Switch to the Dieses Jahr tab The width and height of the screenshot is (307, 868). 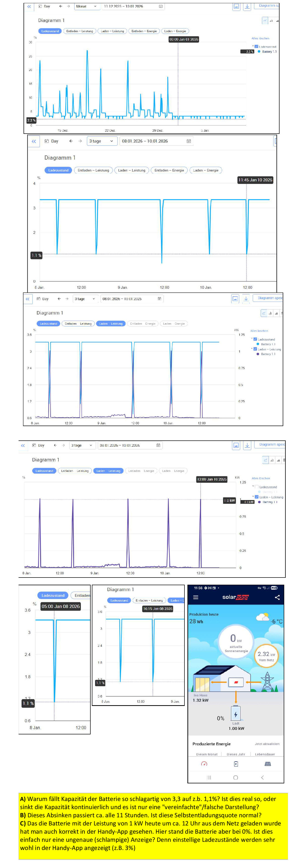point(235,754)
